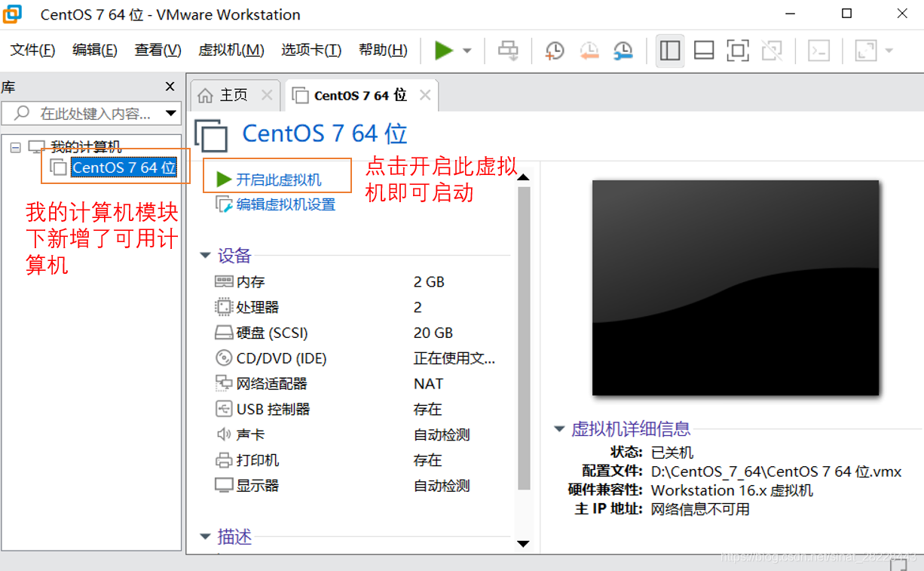The width and height of the screenshot is (924, 571).
Task: Click the disc icon beside CD/DVD
Action: click(224, 358)
